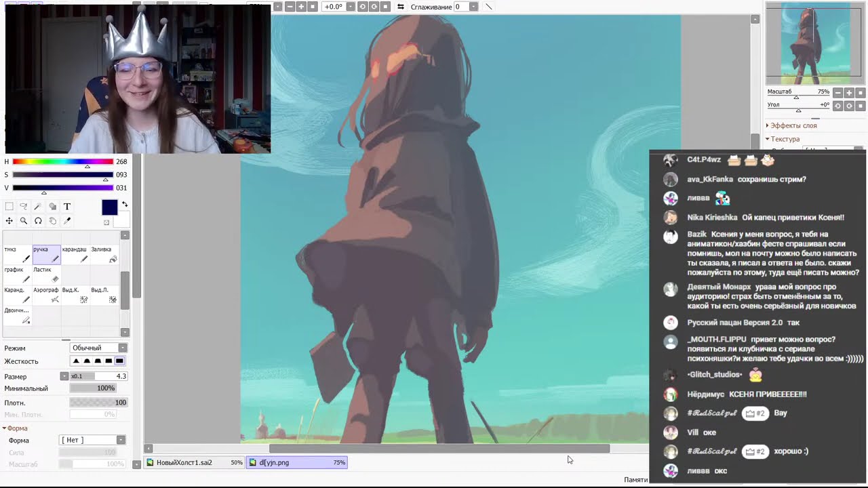
Task: Set brush size in 'Размер' field
Action: pyautogui.click(x=98, y=376)
